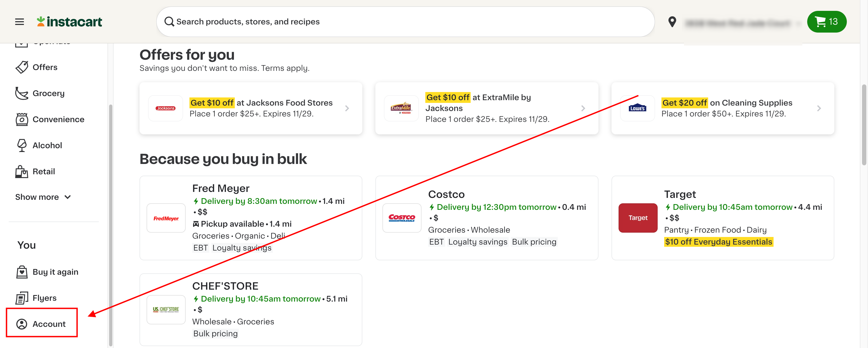Open the Fred Meyer store
This screenshot has height=348, width=868.
[251, 218]
